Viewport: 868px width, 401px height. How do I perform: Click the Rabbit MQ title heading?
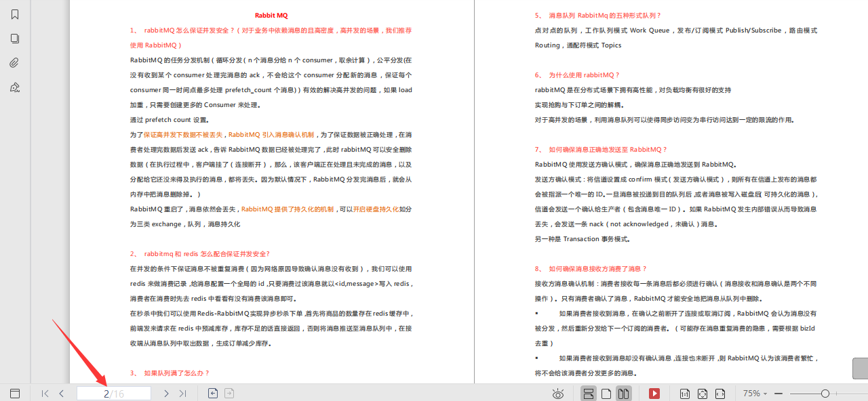pos(271,15)
